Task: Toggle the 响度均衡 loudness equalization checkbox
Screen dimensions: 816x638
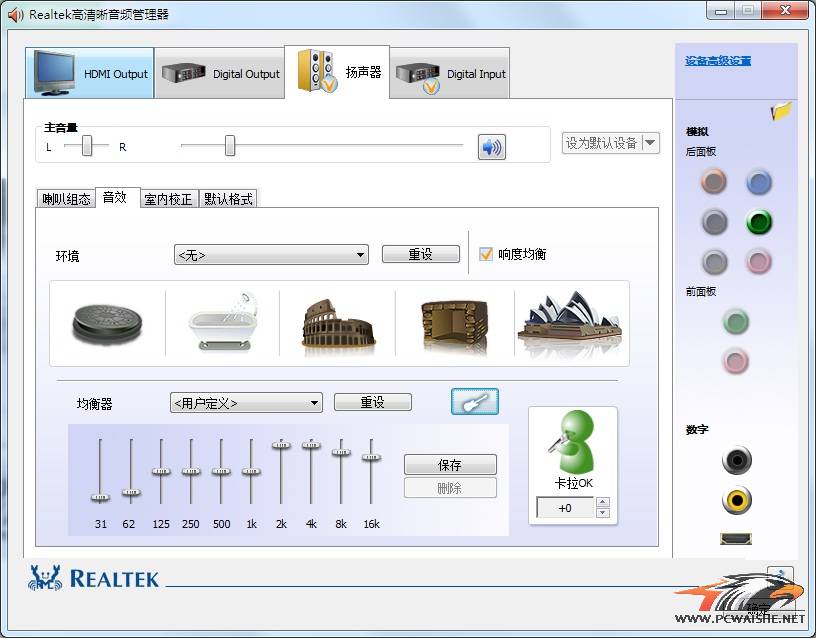Action: (486, 254)
